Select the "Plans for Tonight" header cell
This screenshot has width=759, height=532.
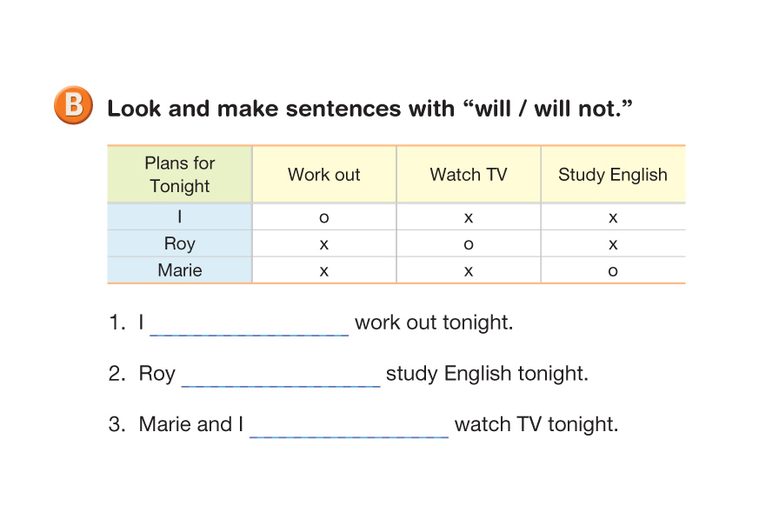tap(179, 175)
